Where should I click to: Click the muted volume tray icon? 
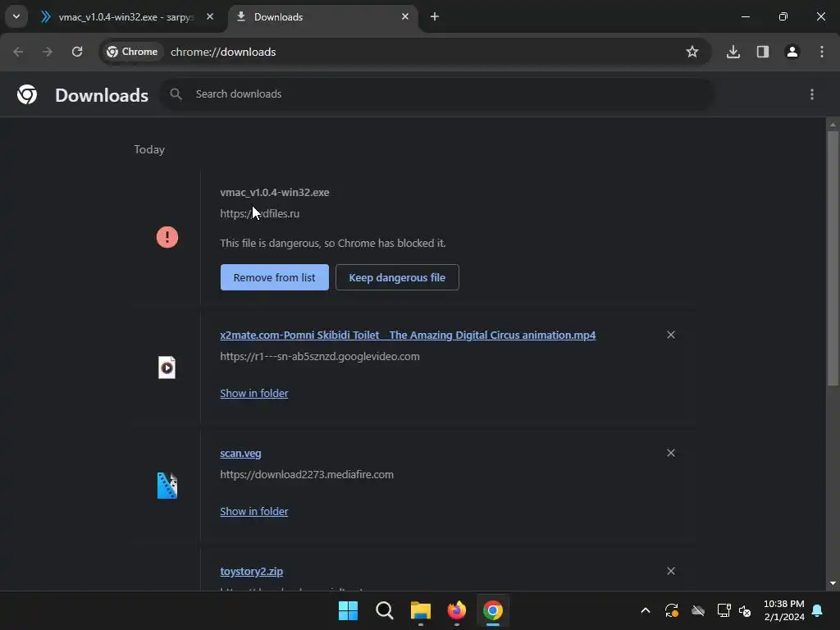[x=745, y=610]
